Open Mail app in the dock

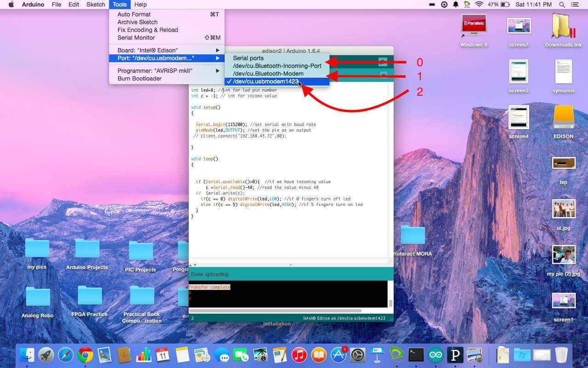[105, 355]
